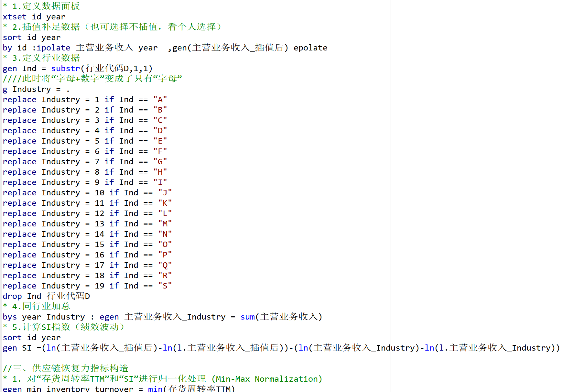Click the 'g Industry = .' line
562x392 pixels.
tap(36, 89)
